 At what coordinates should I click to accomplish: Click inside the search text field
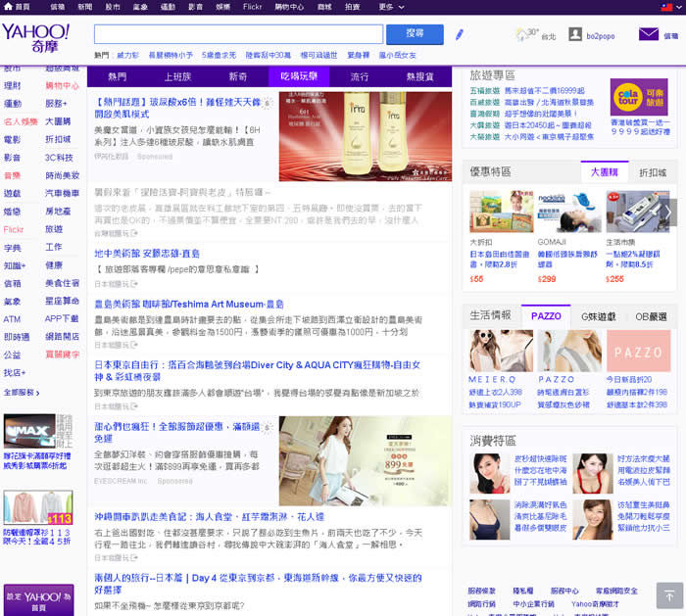[x=238, y=34]
